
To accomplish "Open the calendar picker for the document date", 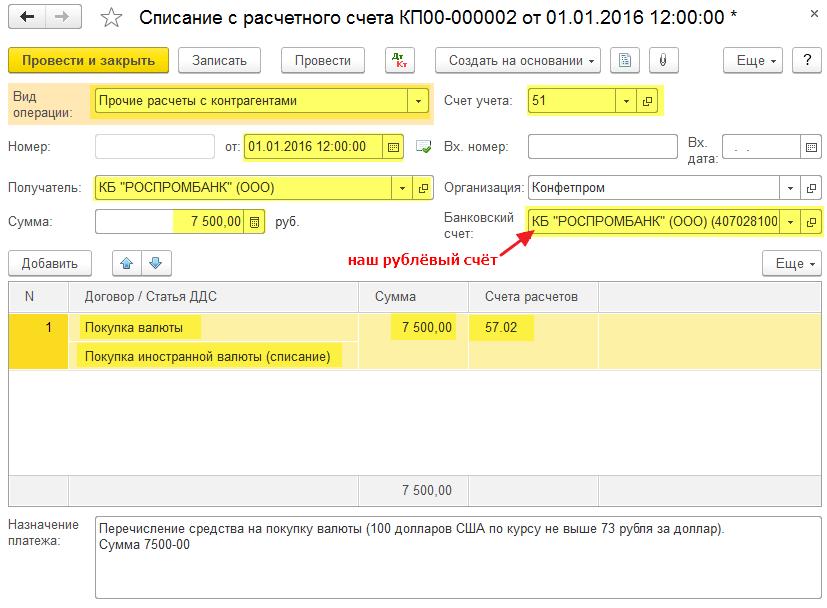I will click(x=393, y=147).
